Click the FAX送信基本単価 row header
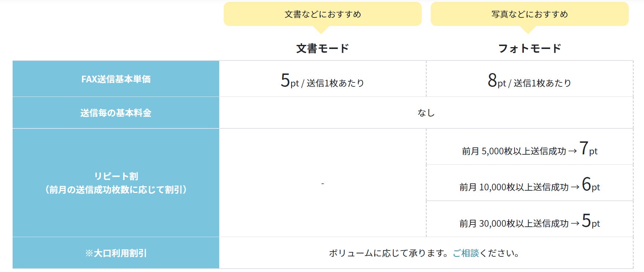The image size is (644, 272). coord(116,79)
